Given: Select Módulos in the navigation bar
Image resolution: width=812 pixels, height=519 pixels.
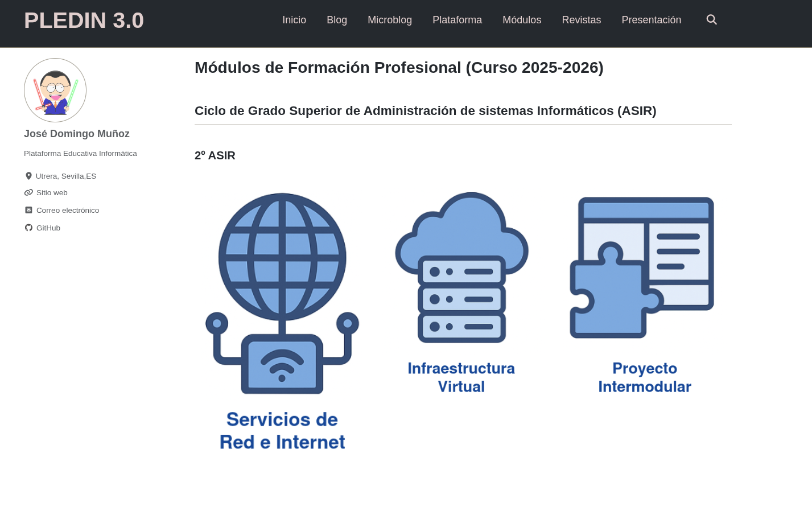Looking at the screenshot, I should 522,20.
